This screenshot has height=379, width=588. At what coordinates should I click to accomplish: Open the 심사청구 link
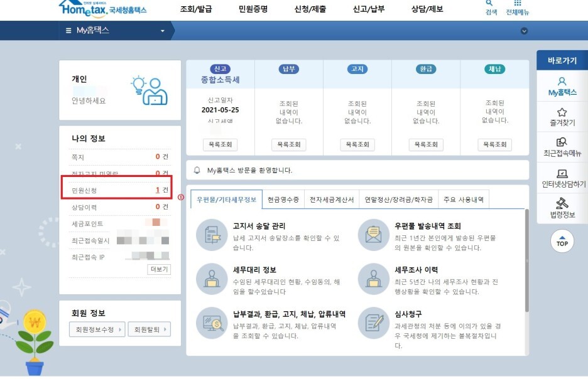pyautogui.click(x=408, y=314)
